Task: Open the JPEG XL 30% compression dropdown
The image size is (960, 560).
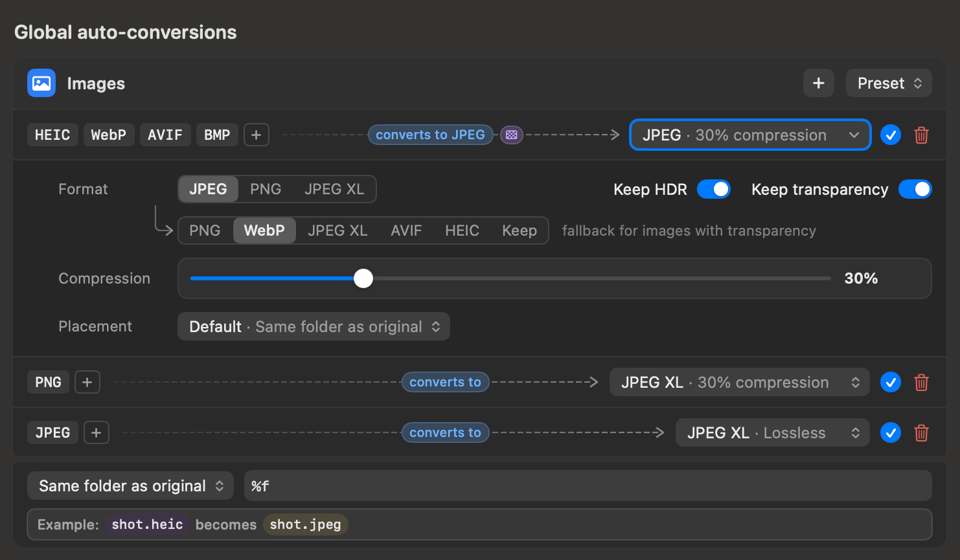Action: pyautogui.click(x=740, y=382)
